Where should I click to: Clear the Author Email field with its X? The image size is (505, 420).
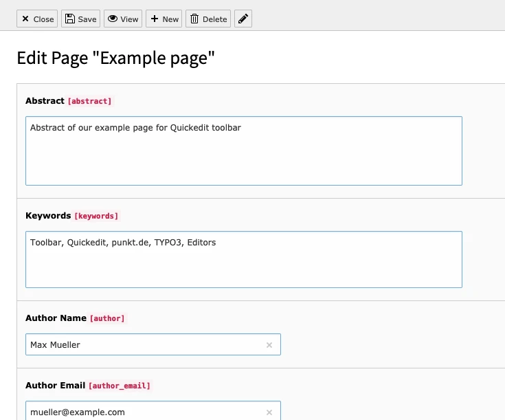tap(269, 412)
